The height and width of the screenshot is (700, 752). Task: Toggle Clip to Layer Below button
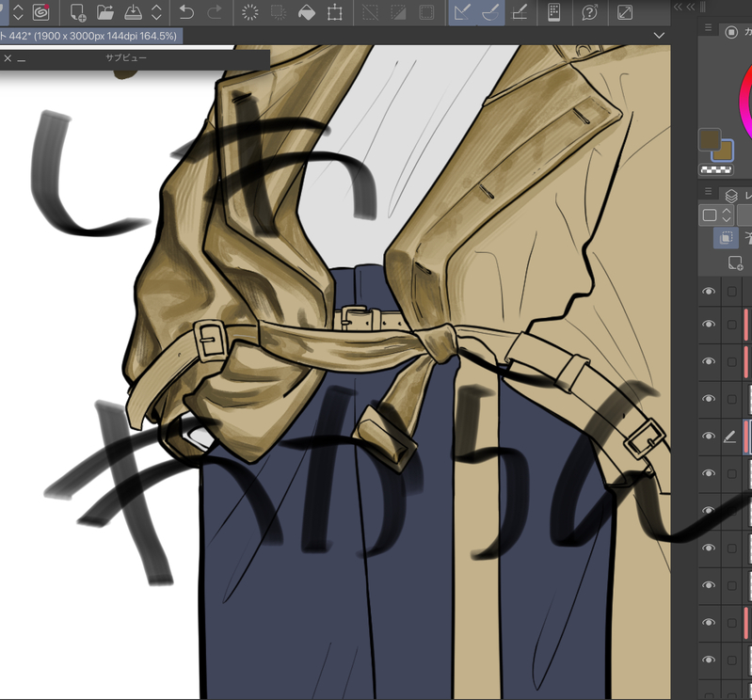[726, 238]
